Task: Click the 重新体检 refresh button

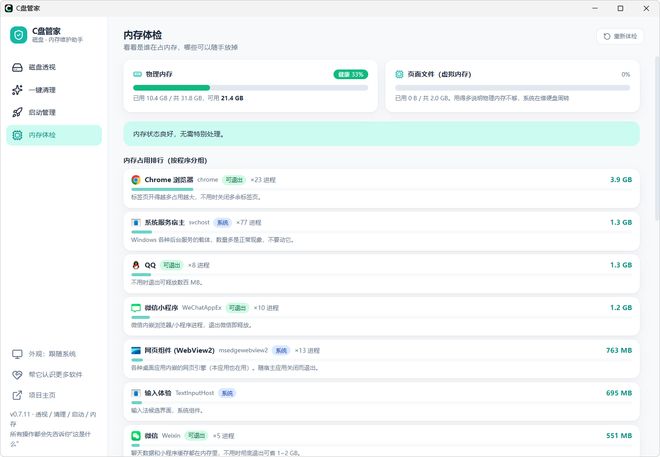Action: click(x=620, y=37)
